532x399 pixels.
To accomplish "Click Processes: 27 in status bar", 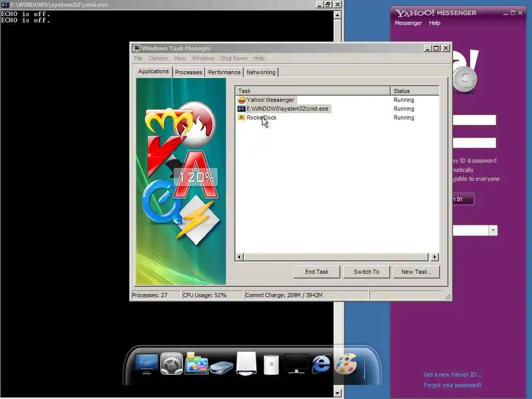I will (x=150, y=295).
